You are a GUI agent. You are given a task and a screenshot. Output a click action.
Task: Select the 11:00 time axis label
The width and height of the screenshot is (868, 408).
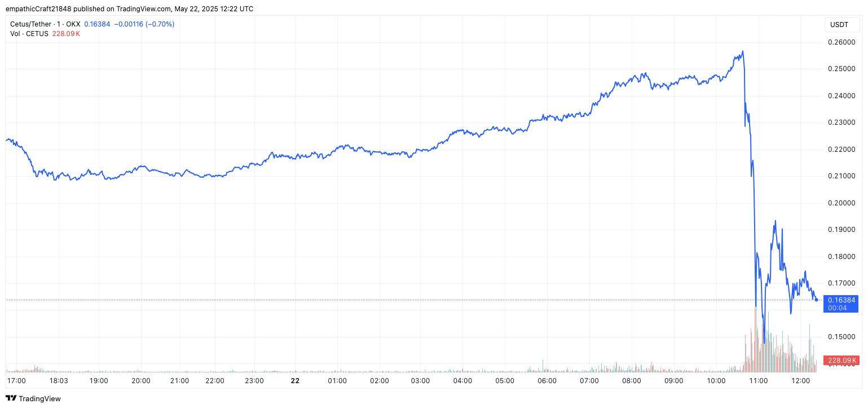click(758, 381)
